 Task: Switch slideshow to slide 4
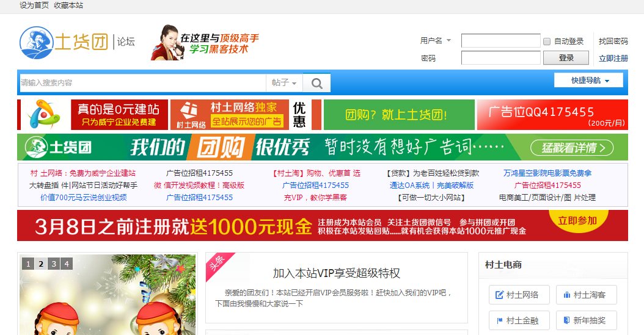pos(67,264)
